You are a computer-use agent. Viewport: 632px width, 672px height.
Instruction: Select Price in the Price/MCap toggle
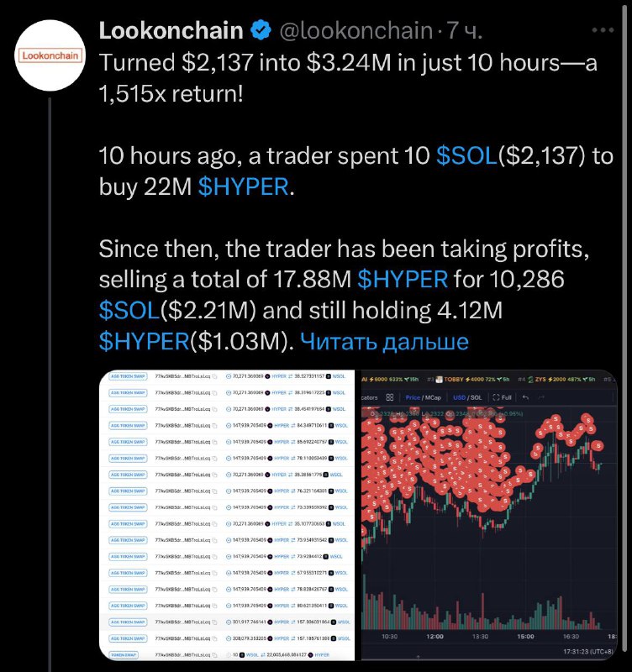pyautogui.click(x=413, y=397)
